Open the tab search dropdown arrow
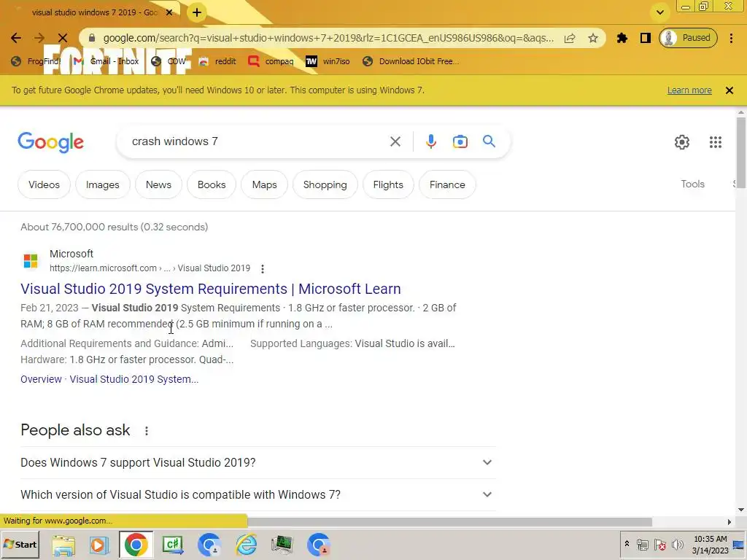 pyautogui.click(x=659, y=12)
